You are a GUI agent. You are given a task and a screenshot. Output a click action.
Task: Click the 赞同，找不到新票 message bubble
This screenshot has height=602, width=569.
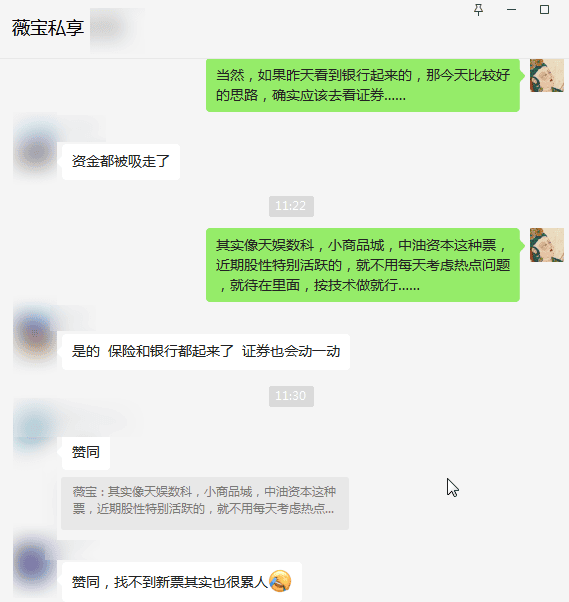point(182,582)
